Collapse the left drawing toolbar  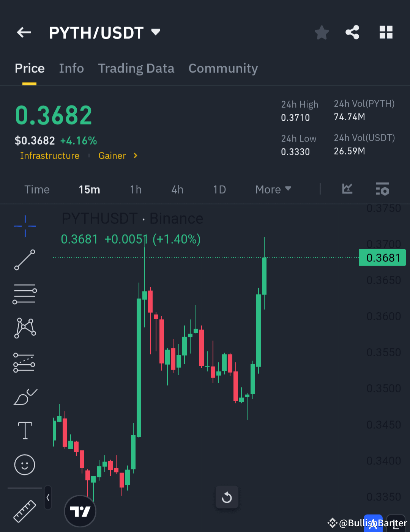tap(48, 497)
